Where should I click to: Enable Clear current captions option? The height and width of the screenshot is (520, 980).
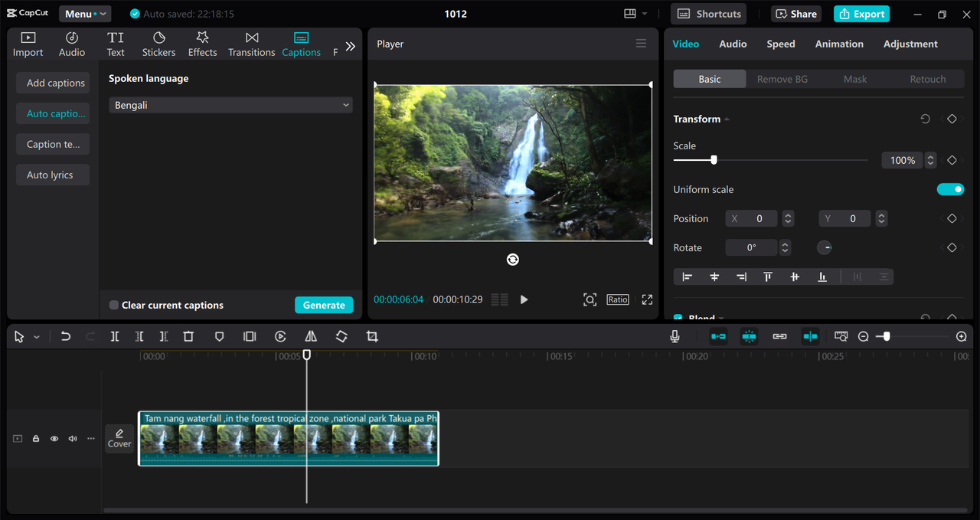coord(113,305)
